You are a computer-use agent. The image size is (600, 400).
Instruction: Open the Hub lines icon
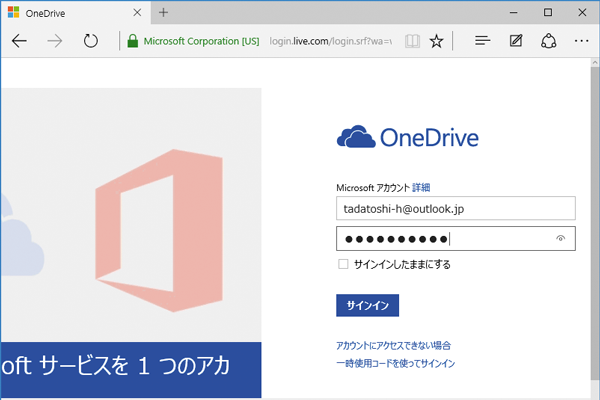click(482, 41)
